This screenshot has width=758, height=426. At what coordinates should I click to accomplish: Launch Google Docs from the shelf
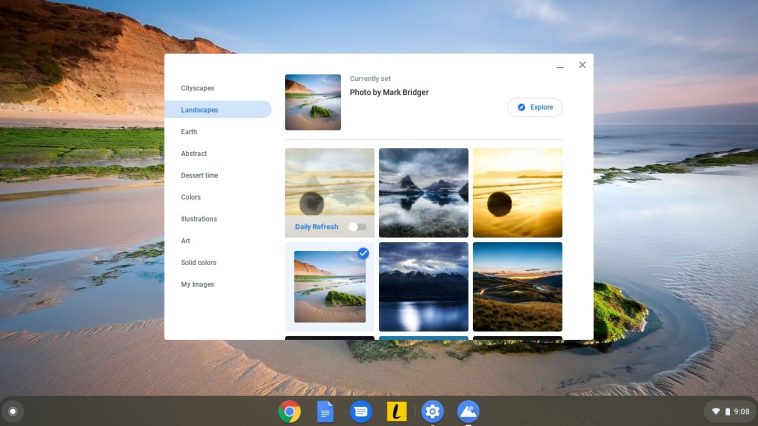point(325,411)
